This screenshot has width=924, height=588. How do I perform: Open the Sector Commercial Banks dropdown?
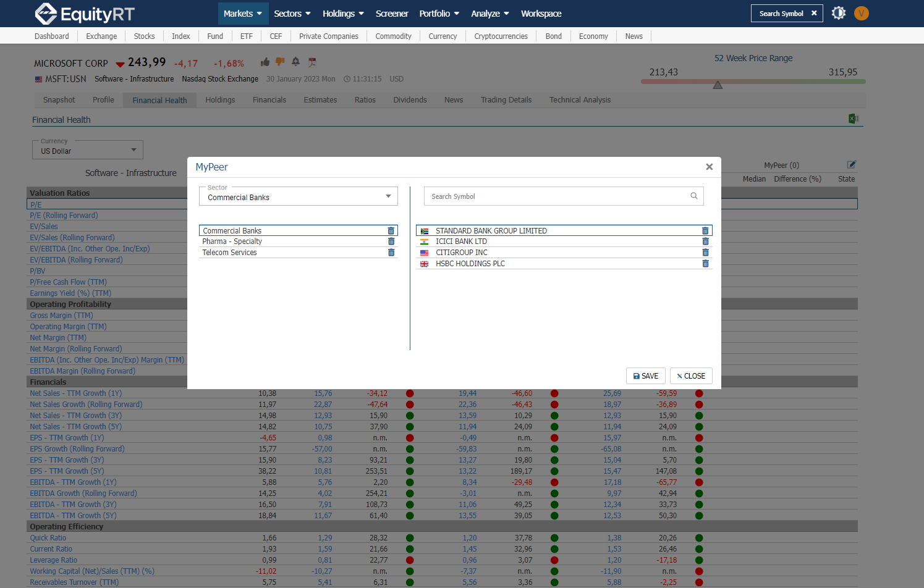pos(298,196)
